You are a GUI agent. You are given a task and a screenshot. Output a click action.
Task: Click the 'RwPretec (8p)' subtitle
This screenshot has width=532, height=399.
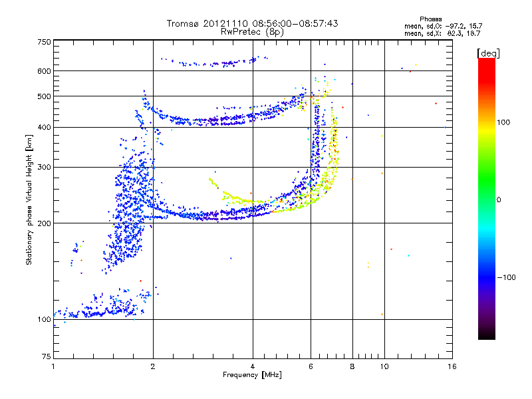point(252,32)
